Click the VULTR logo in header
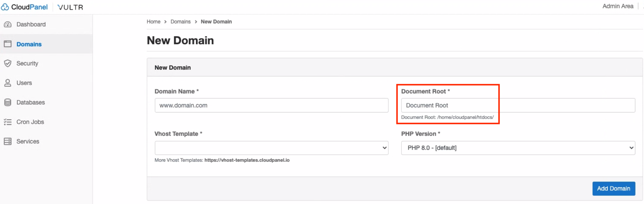Viewport: 644px width, 204px height. pos(70,7)
